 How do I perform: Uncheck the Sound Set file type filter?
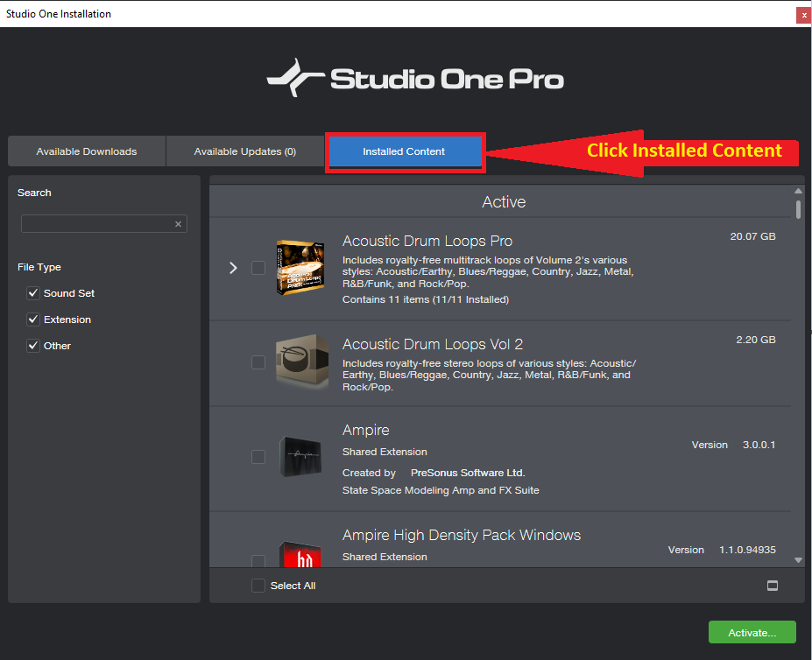point(33,293)
